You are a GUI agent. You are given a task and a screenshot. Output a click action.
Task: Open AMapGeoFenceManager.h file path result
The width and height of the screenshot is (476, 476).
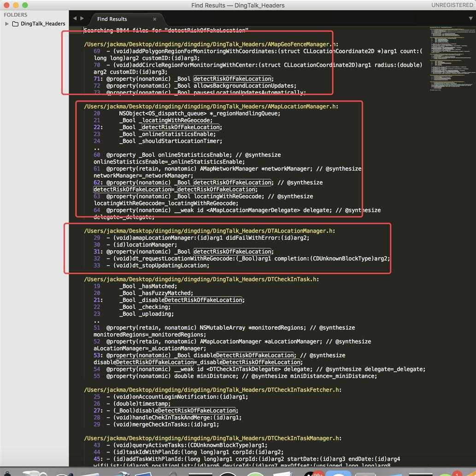pyautogui.click(x=211, y=44)
